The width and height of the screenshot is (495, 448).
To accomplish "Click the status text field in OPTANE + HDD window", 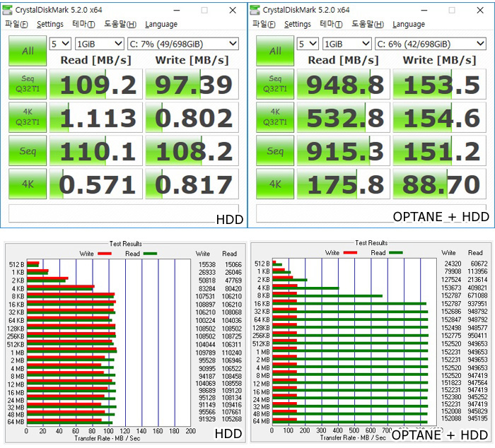I will click(x=371, y=213).
